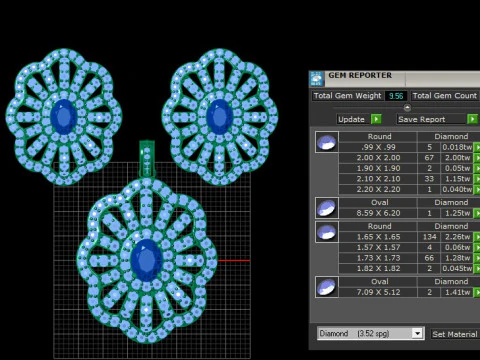Click the 1.25tw weight cell

457,213
